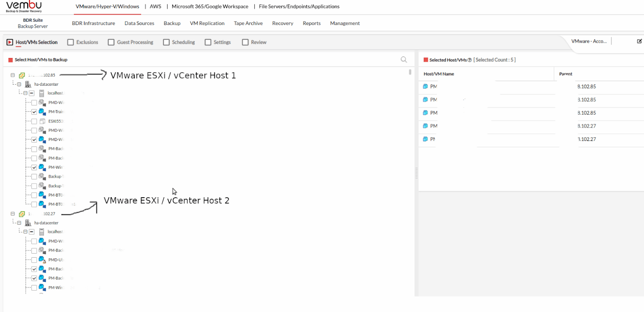Click the Selected Count : 5 label
Viewport: 644px width, 312px height.
click(x=495, y=60)
